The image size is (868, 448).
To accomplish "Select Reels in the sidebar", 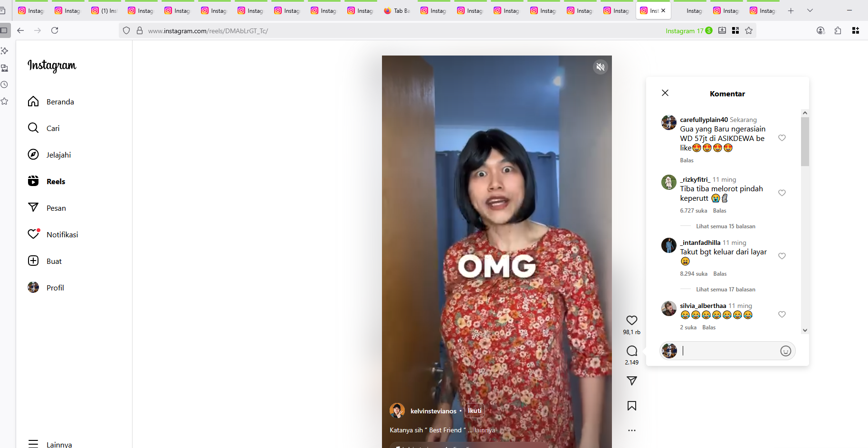I will (47, 181).
